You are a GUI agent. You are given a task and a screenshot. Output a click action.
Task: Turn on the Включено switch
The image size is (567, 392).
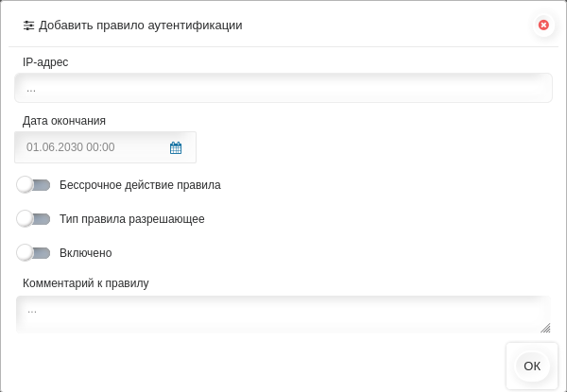(33, 253)
